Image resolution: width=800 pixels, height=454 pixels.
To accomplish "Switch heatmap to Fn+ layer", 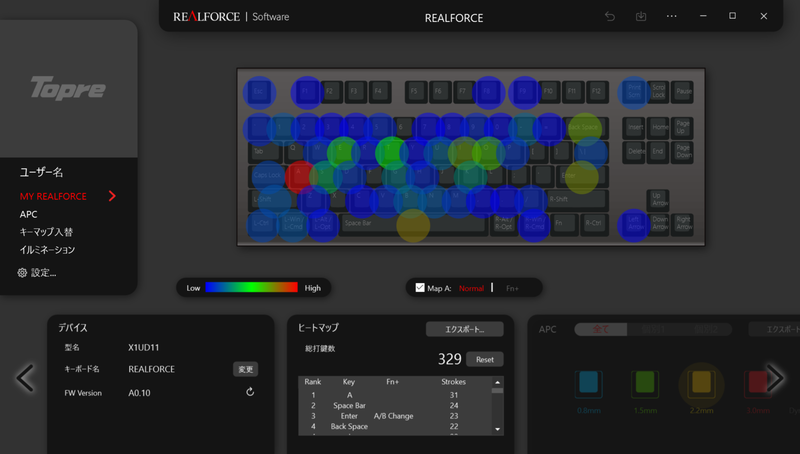I will (512, 288).
